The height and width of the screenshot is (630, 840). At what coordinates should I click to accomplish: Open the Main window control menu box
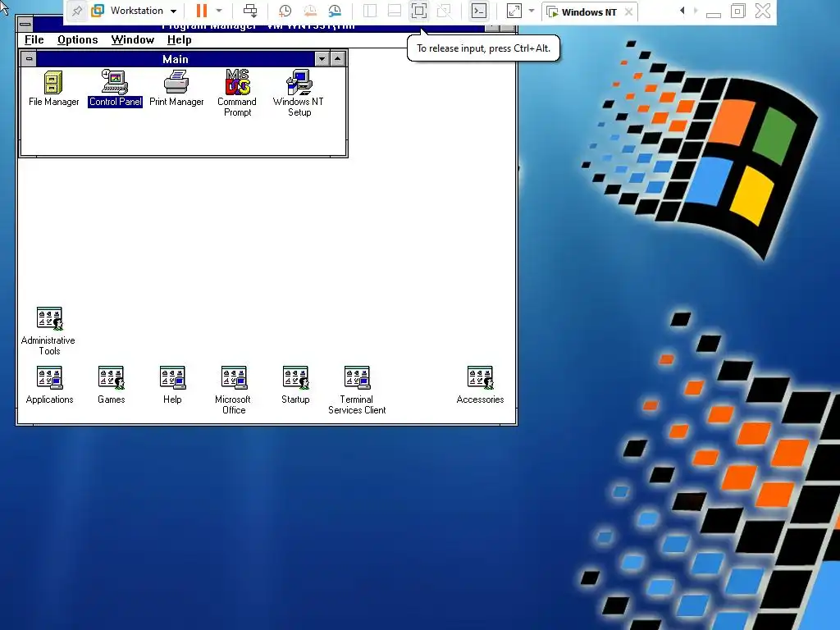[29, 59]
